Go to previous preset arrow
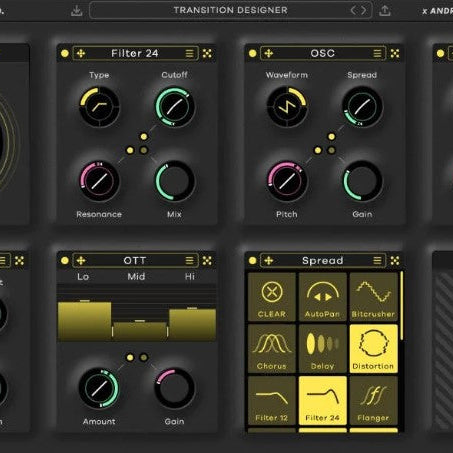 (353, 10)
